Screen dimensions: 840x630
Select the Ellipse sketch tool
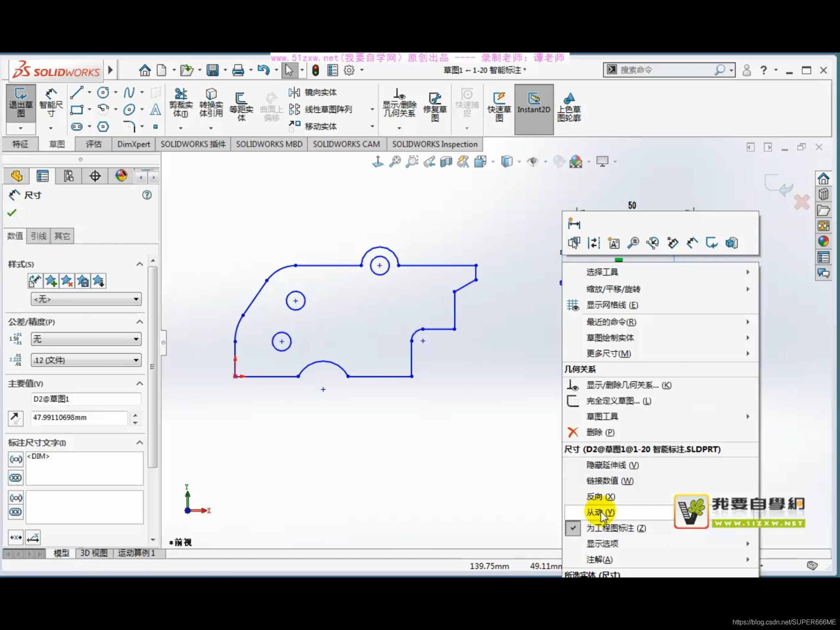pos(129,110)
